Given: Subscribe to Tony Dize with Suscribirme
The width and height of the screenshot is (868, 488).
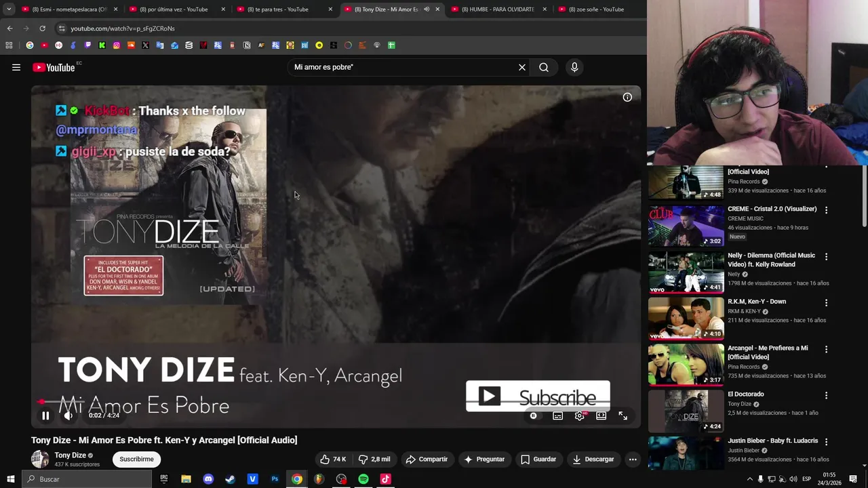Looking at the screenshot, I should click(136, 459).
